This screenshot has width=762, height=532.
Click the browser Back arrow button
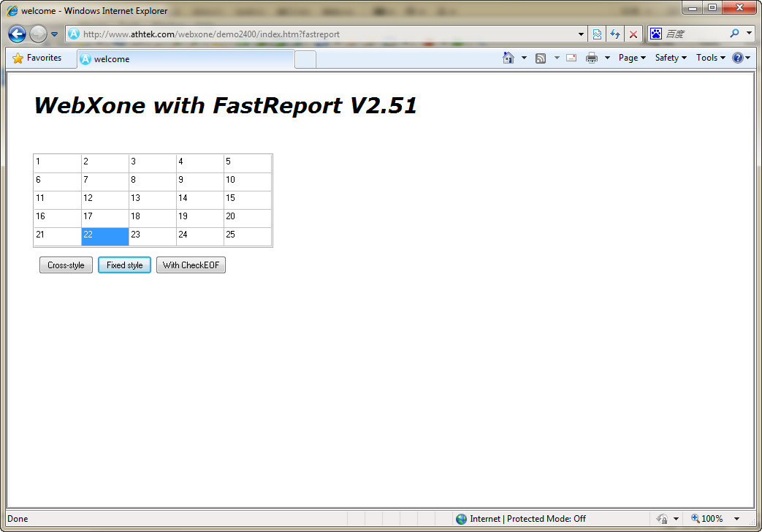(18, 34)
